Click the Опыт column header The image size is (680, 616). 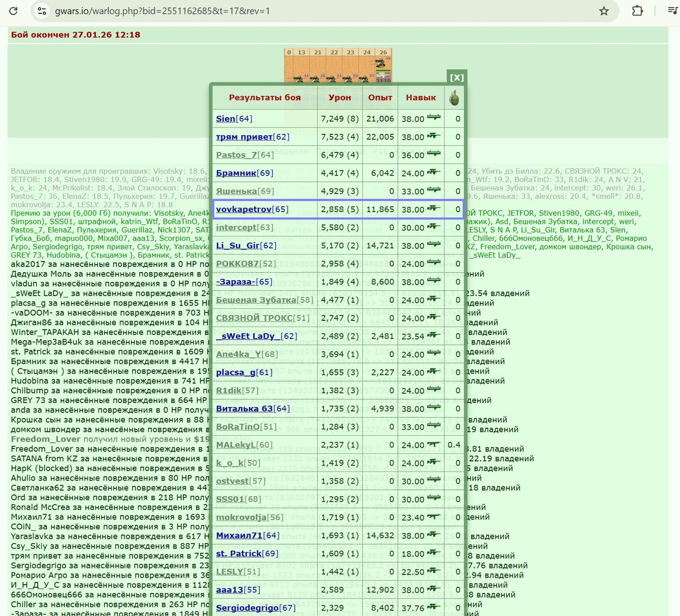380,97
